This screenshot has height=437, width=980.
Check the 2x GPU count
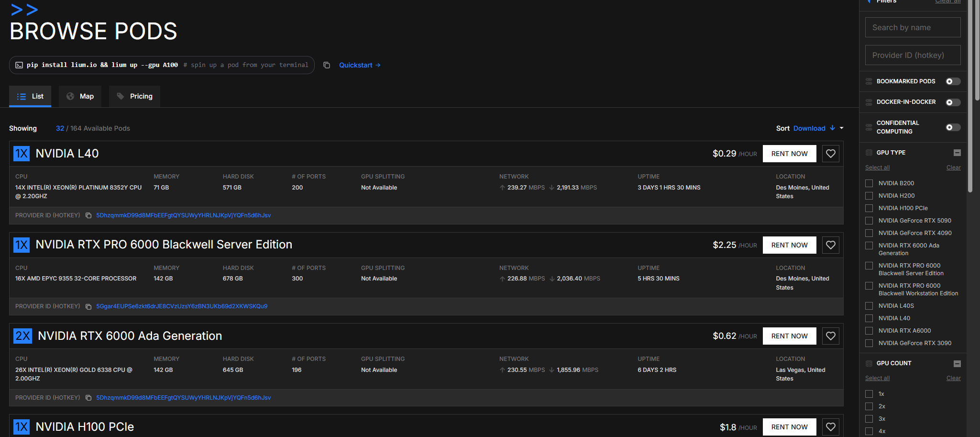pos(869,406)
